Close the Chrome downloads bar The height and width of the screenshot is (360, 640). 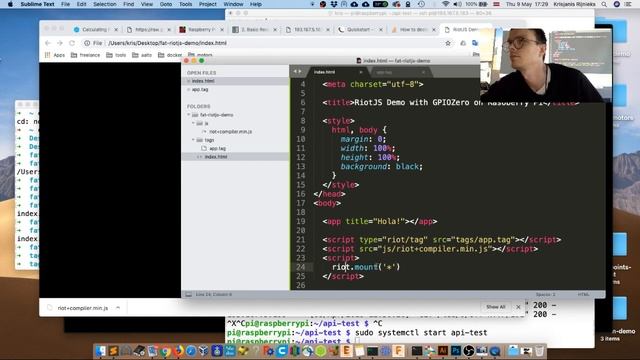click(x=518, y=307)
